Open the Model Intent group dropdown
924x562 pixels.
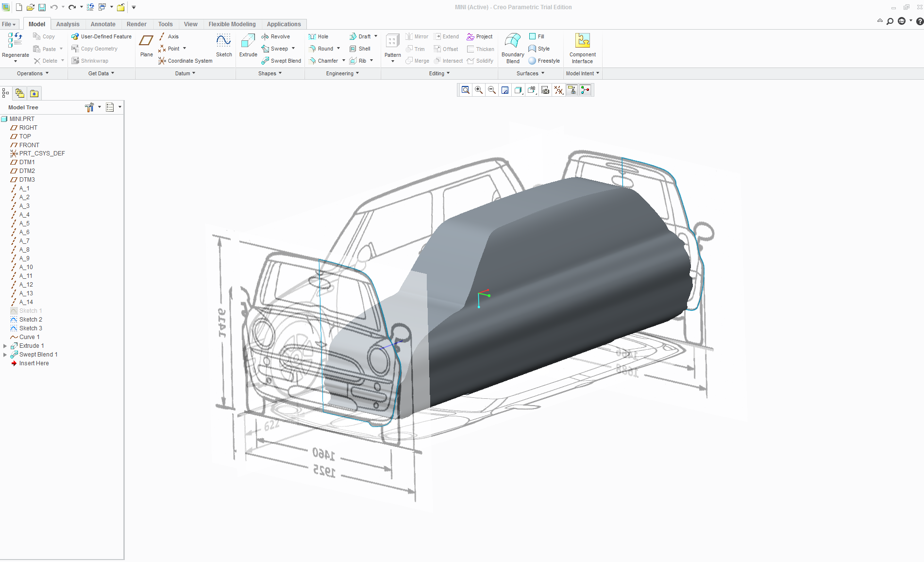click(583, 73)
